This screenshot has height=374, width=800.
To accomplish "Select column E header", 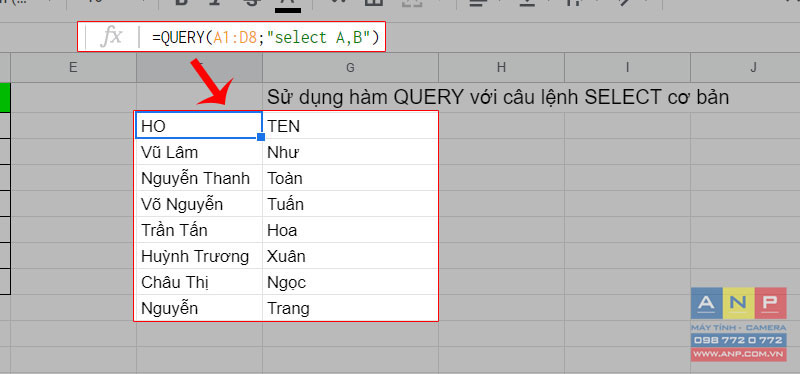I will pos(73,67).
